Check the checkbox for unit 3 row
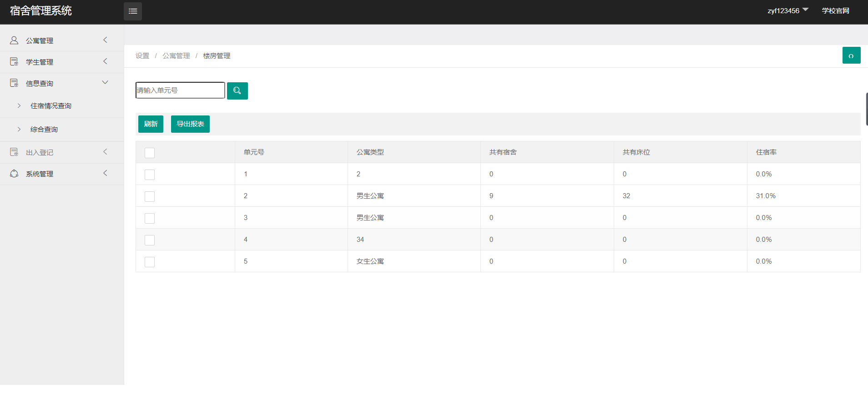This screenshot has height=405, width=868. (150, 218)
